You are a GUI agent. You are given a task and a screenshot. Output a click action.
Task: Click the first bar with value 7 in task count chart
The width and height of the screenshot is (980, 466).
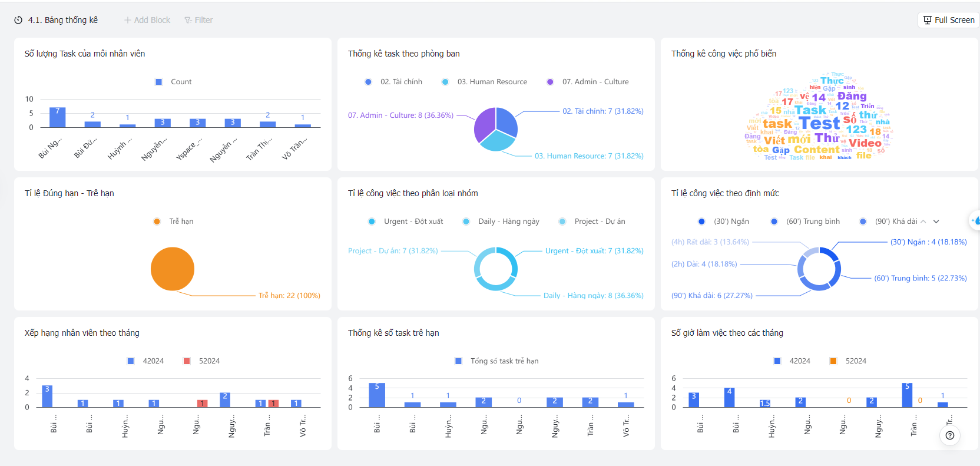(x=57, y=117)
